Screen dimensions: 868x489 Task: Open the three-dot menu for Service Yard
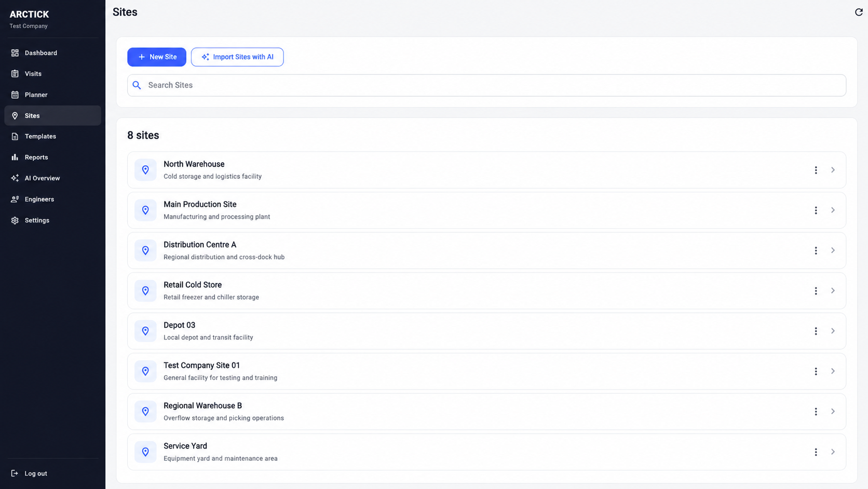coord(816,452)
